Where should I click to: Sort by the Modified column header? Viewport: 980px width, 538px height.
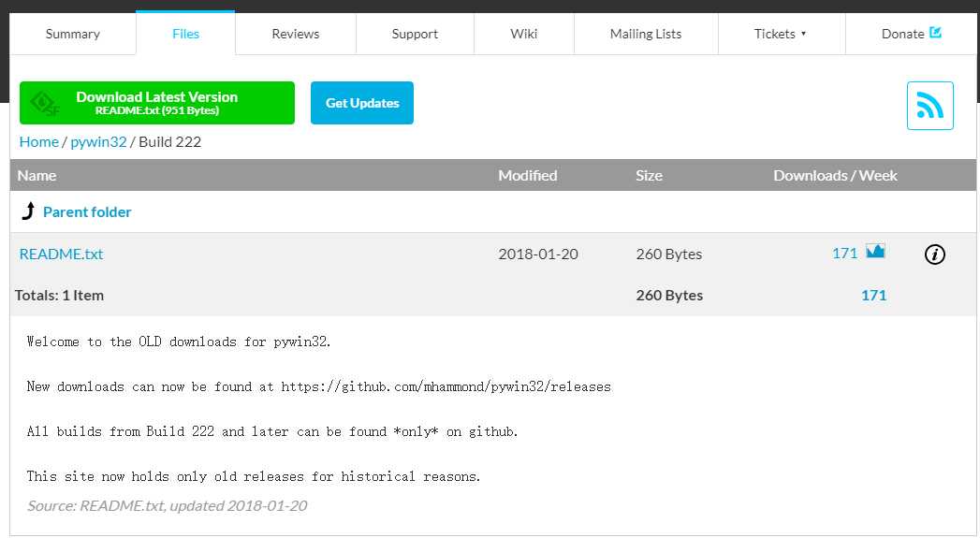tap(528, 176)
